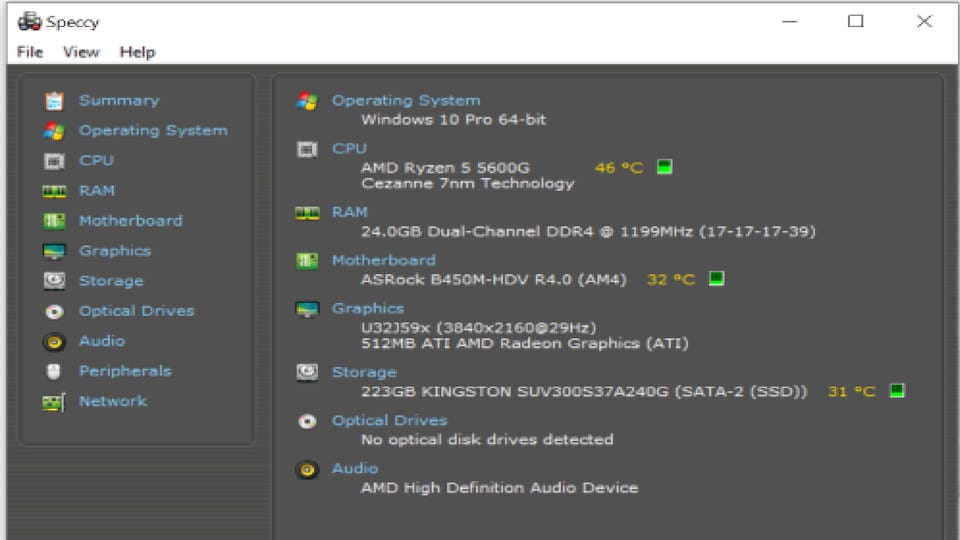Click the Graphics monitor icon in summary pane
The image size is (960, 540).
tap(307, 309)
